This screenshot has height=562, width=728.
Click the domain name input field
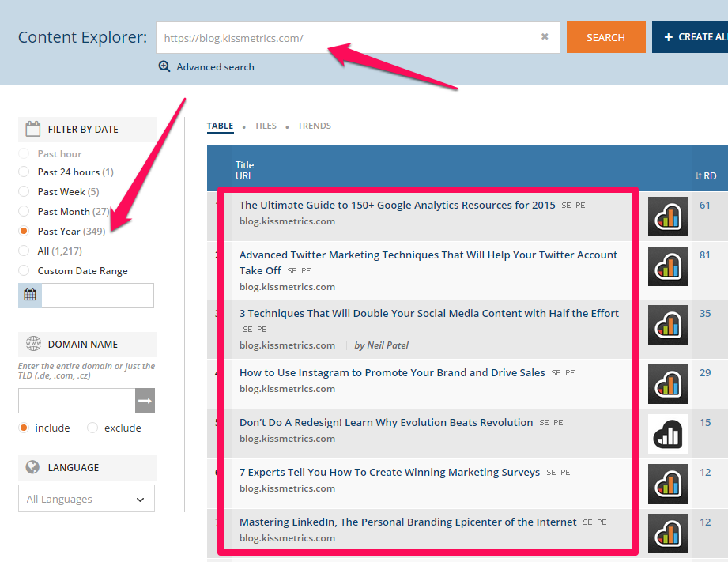pyautogui.click(x=77, y=401)
